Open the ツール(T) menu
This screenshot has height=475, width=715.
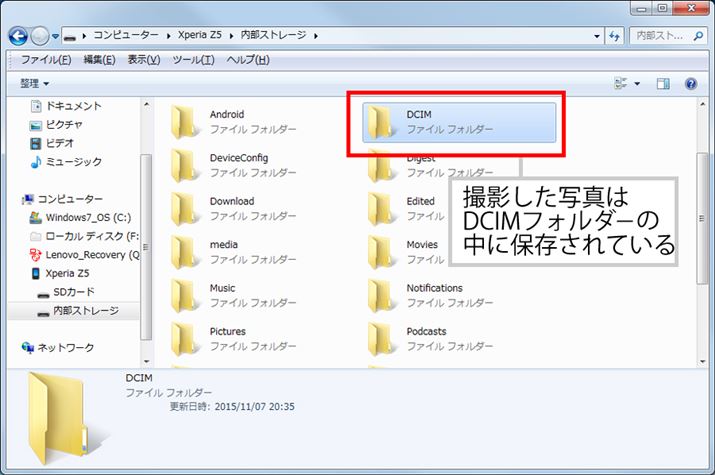click(193, 60)
